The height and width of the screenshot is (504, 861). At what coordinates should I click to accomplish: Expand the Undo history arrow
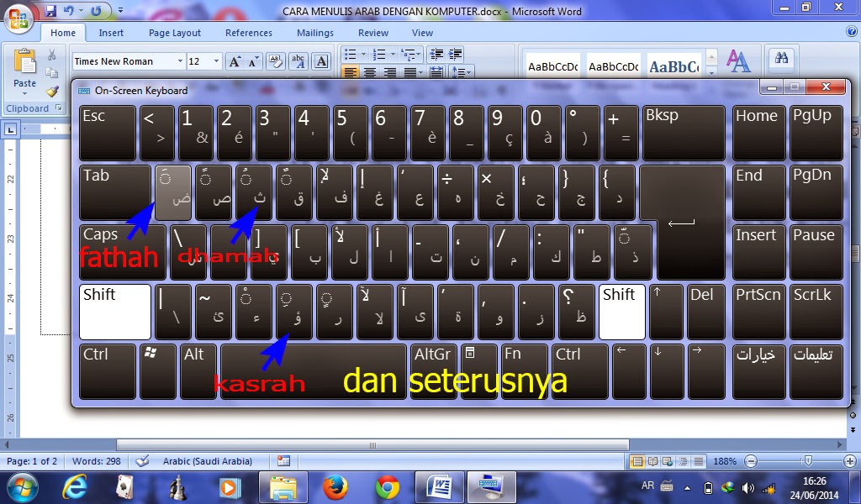[x=81, y=10]
